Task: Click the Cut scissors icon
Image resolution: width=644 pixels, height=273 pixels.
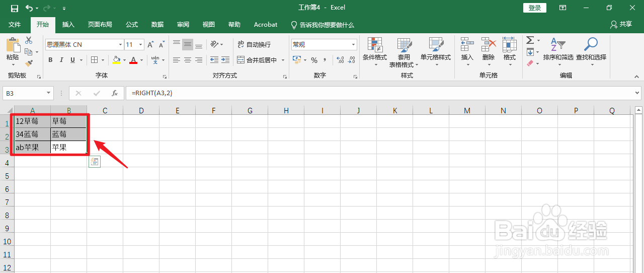Action: (29, 41)
